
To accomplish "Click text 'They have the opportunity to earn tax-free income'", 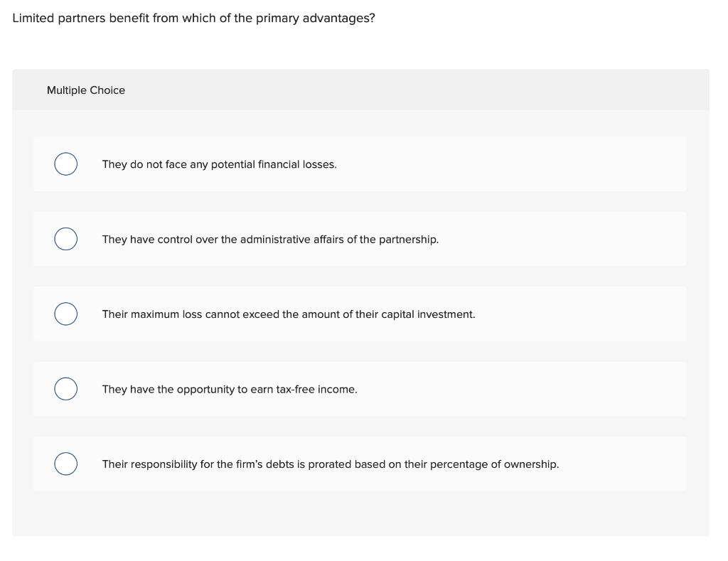I will (x=230, y=389).
